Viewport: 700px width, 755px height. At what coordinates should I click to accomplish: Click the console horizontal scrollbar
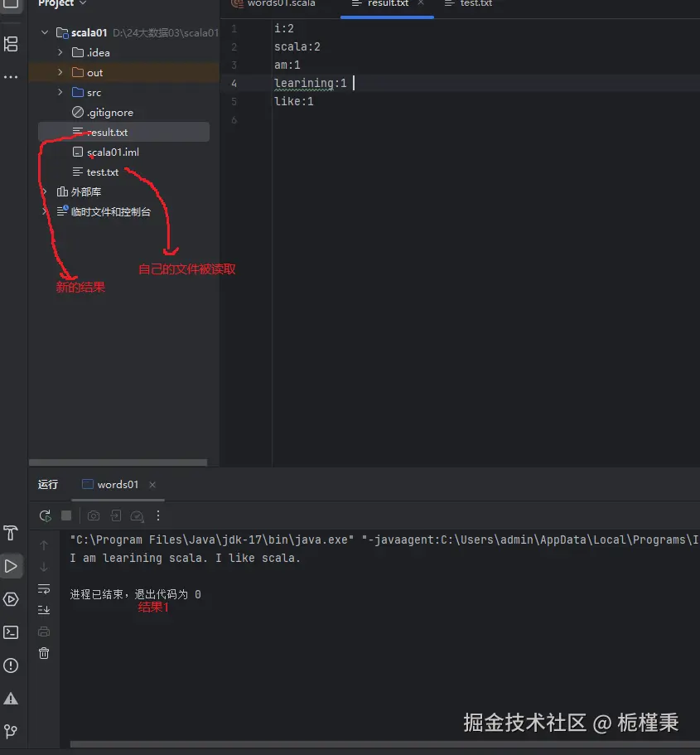tap(384, 744)
